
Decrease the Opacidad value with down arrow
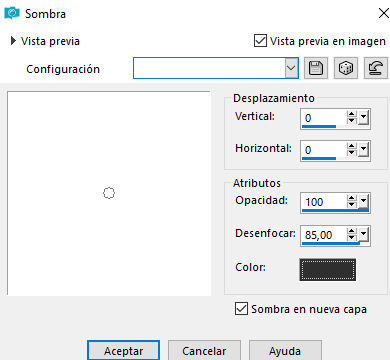(x=351, y=205)
